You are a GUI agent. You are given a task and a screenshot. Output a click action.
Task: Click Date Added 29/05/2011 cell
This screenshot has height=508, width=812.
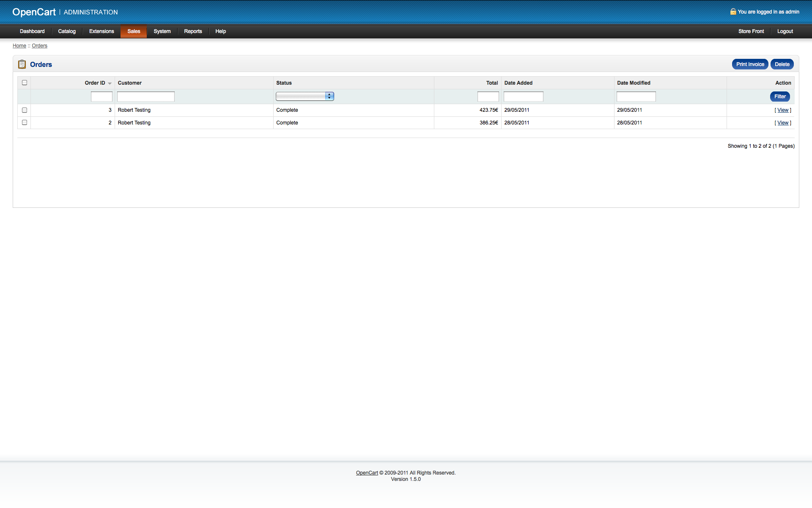point(516,110)
